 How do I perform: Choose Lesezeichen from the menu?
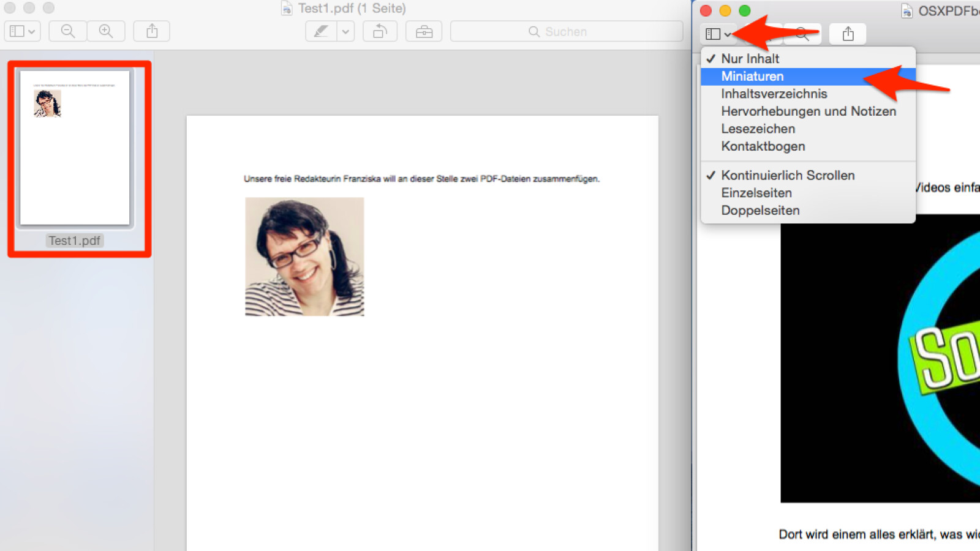click(808, 129)
